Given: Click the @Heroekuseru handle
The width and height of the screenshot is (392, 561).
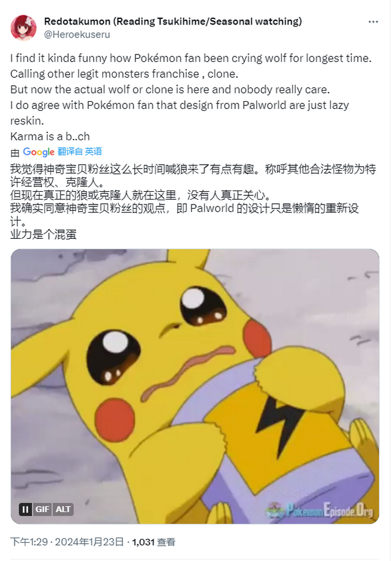Looking at the screenshot, I should coord(77,35).
